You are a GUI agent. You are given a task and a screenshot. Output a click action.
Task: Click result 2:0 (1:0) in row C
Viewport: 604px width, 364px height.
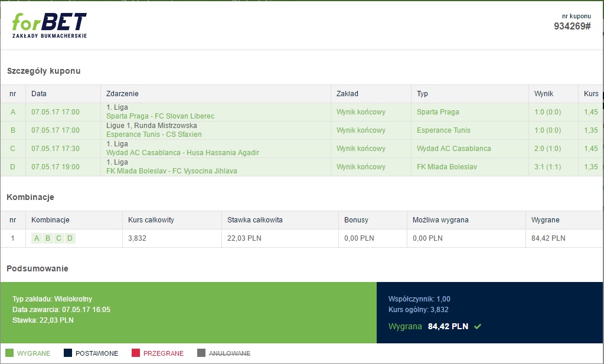(547, 149)
